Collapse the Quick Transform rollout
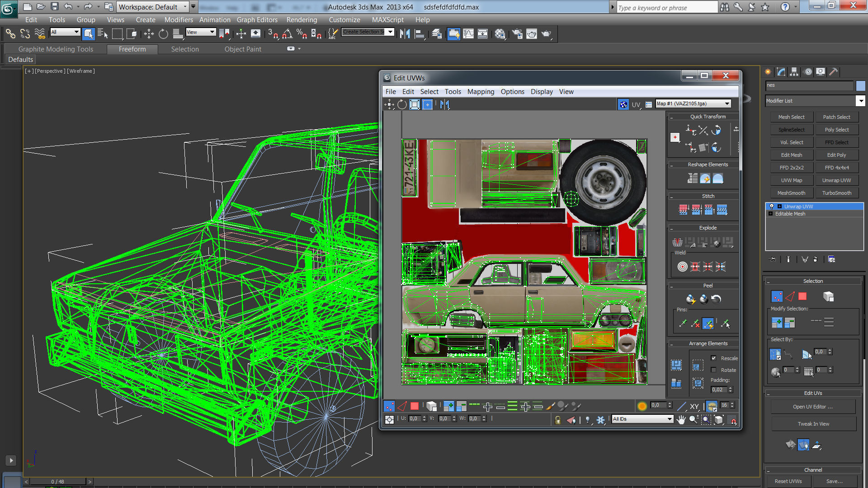Screen dimensions: 868x488 pos(671,117)
